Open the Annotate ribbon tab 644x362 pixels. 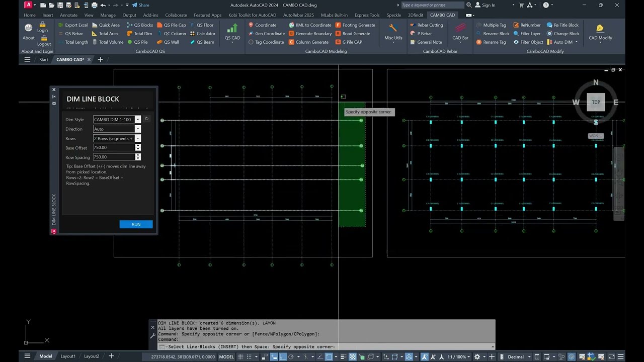point(68,15)
